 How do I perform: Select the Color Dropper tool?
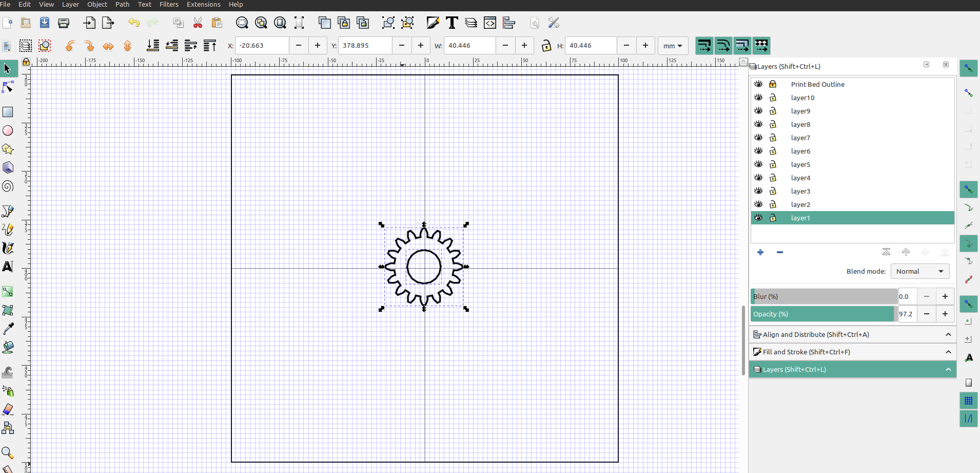click(8, 329)
